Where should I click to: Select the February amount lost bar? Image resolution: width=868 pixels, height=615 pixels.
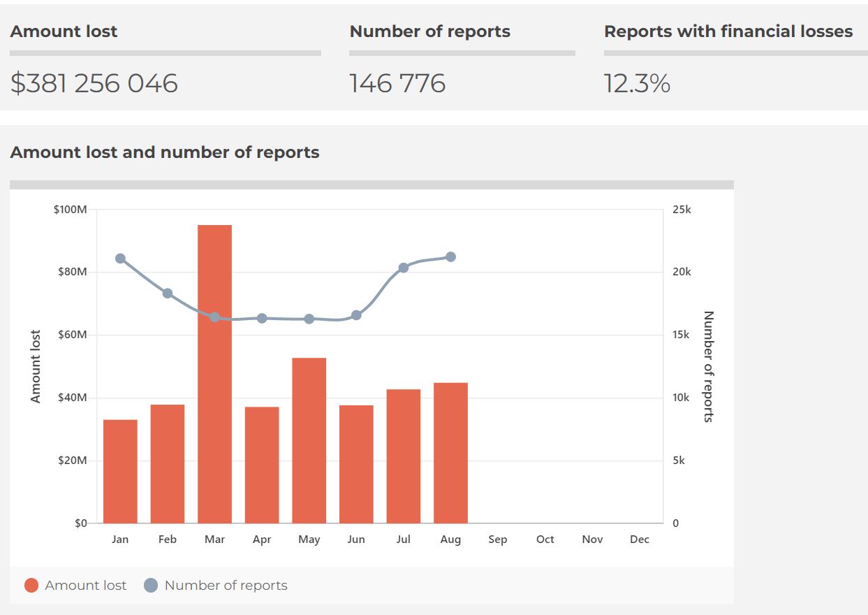pos(168,464)
